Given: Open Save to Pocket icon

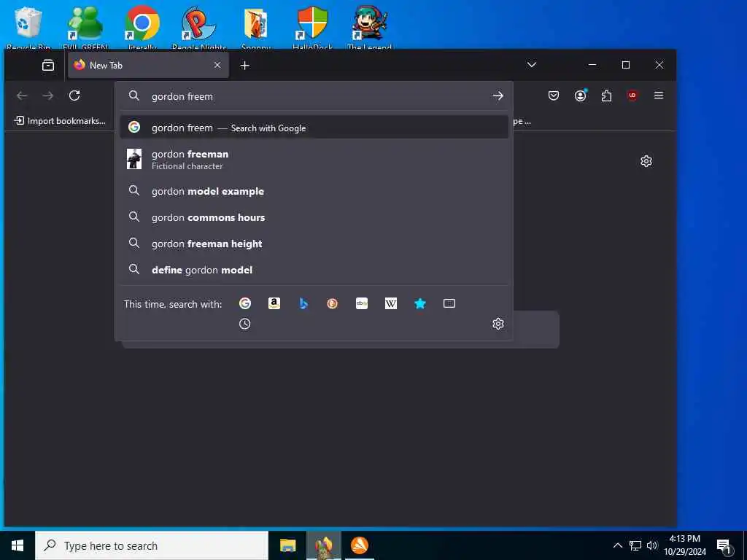Looking at the screenshot, I should pos(554,96).
